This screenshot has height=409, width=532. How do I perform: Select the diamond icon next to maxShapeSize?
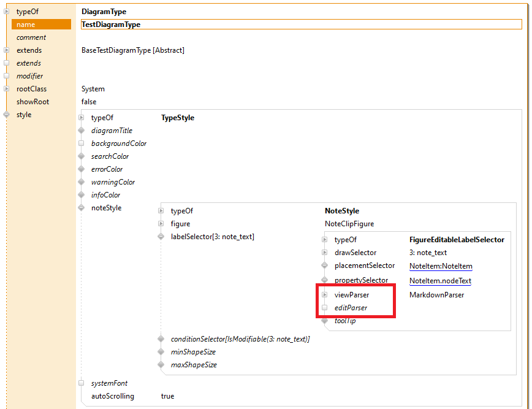tap(161, 365)
